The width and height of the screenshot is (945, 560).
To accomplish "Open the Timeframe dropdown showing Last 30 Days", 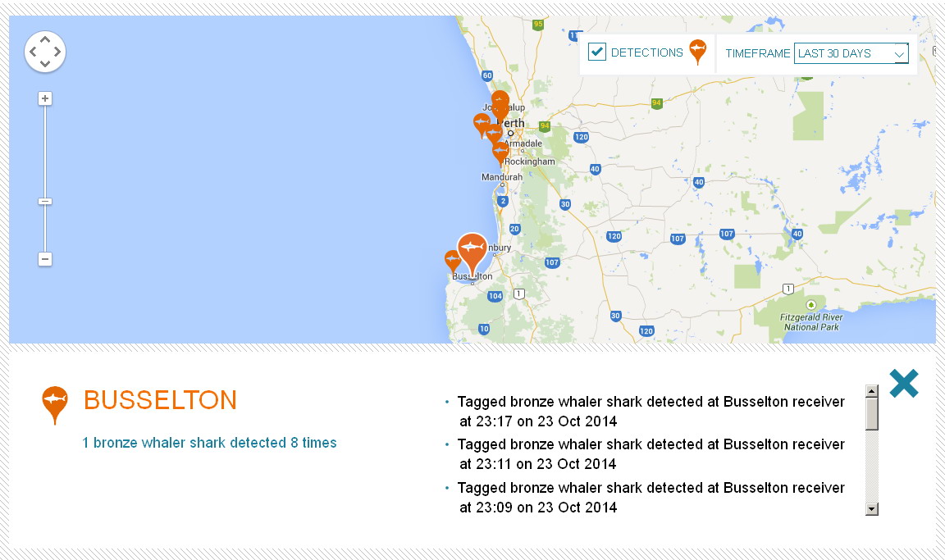I will pos(851,53).
